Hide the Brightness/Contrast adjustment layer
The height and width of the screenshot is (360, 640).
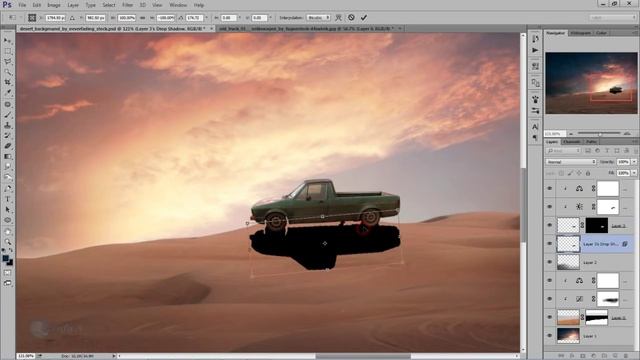pyautogui.click(x=549, y=207)
